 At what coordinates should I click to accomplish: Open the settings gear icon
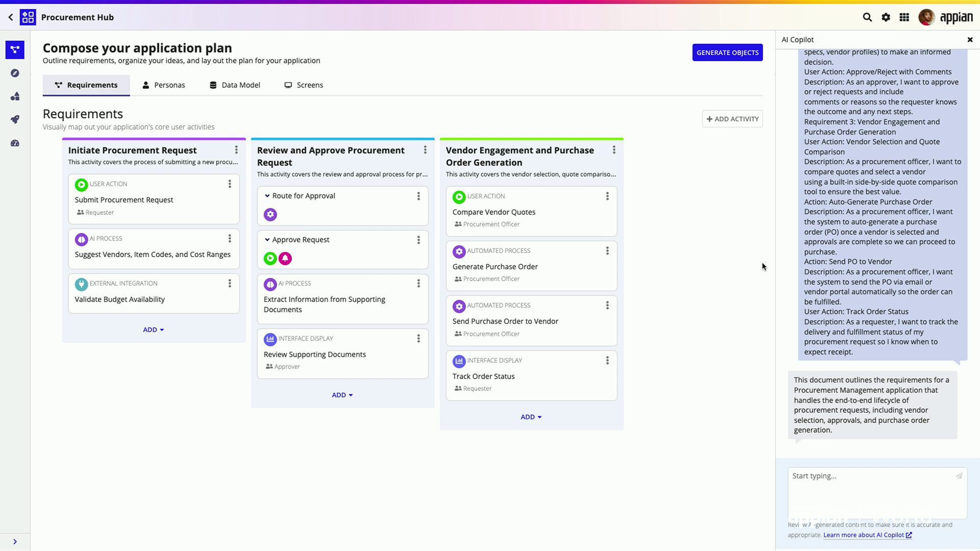coord(886,17)
